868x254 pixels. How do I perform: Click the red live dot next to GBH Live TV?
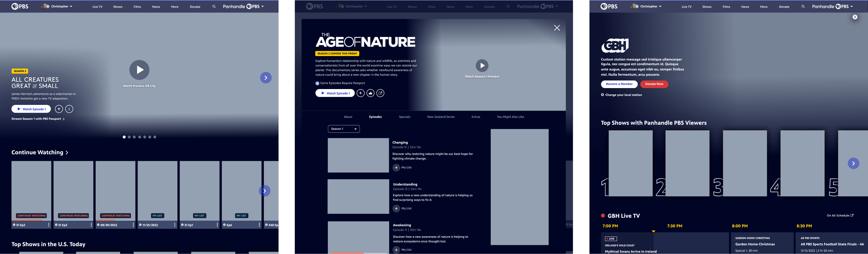click(603, 216)
